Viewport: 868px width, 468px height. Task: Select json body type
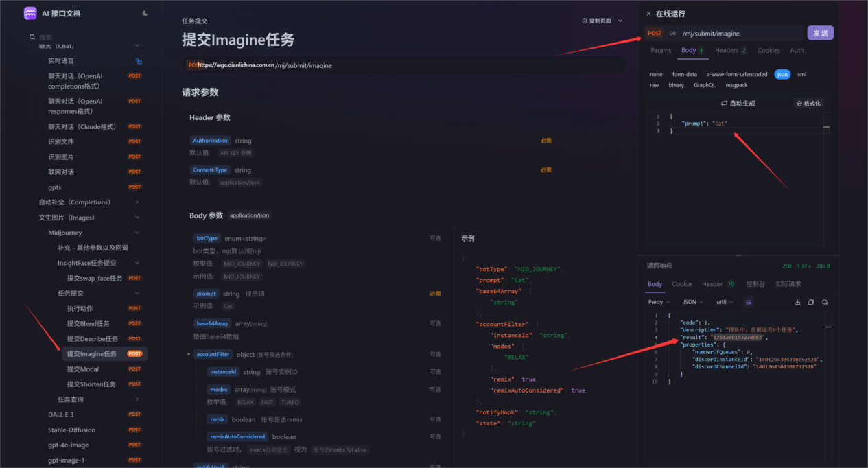coord(782,74)
